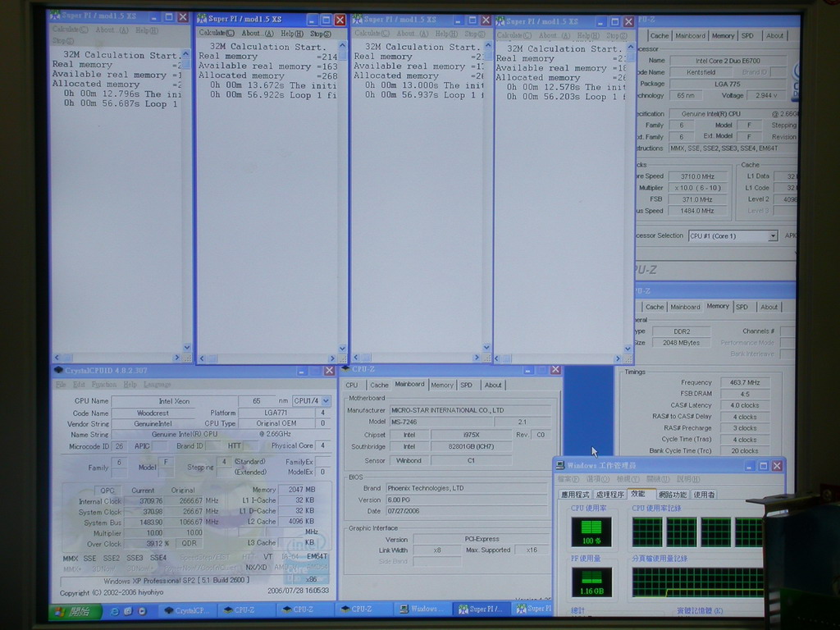Open Mainboard tab in CPU-Z window showing Core 2 Duo E6700
The width and height of the screenshot is (840, 630).
tap(690, 36)
